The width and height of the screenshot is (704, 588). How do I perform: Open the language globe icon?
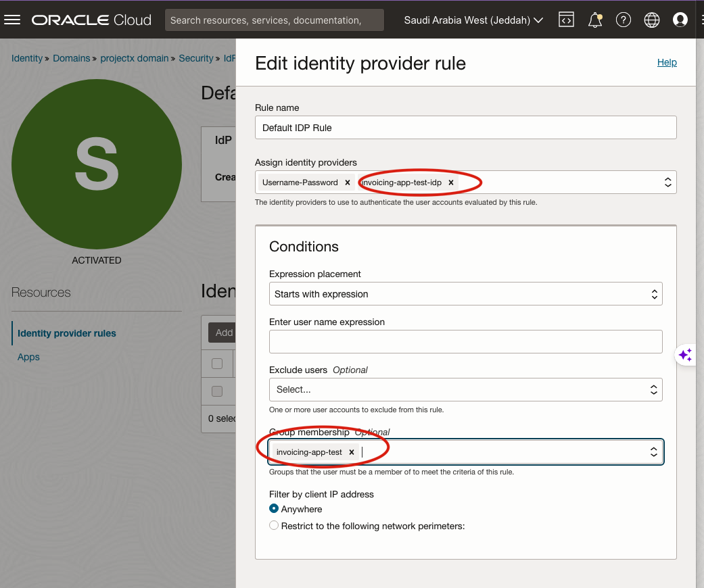coord(652,20)
